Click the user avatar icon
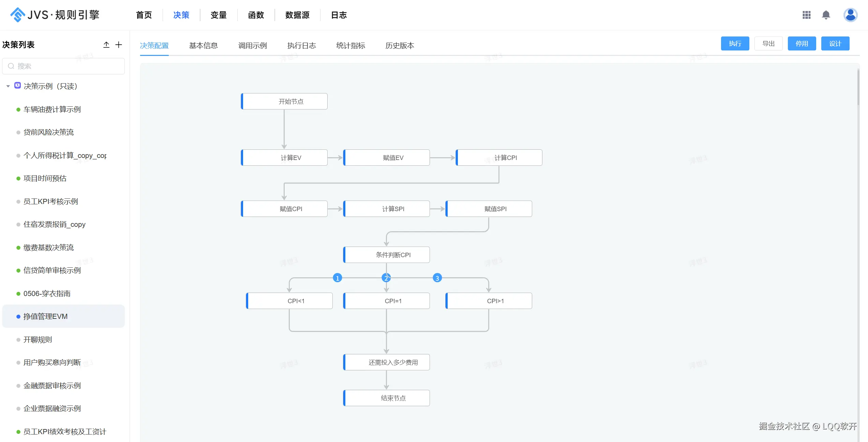868x442 pixels. pos(850,15)
